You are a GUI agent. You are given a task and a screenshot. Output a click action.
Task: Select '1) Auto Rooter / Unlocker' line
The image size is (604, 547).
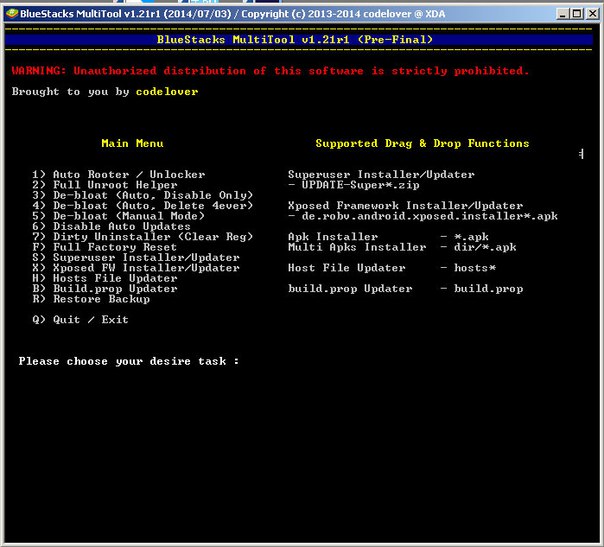[119, 175]
